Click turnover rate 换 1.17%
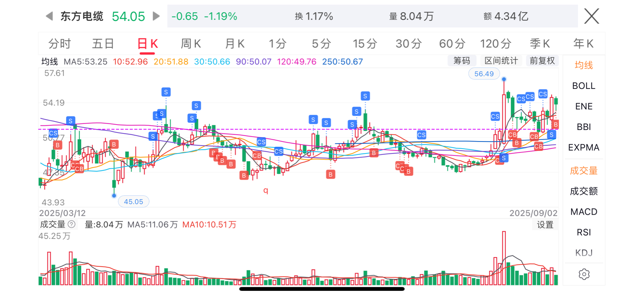 (314, 16)
